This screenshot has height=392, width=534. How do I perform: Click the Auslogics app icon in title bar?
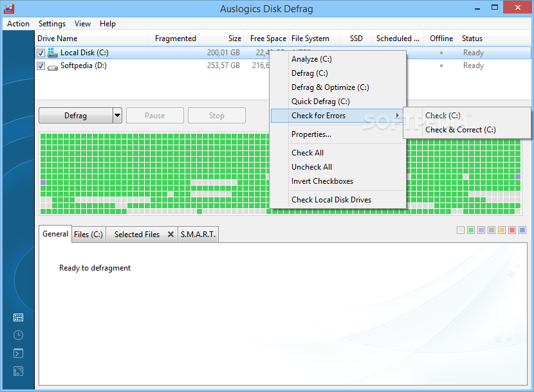click(x=9, y=8)
